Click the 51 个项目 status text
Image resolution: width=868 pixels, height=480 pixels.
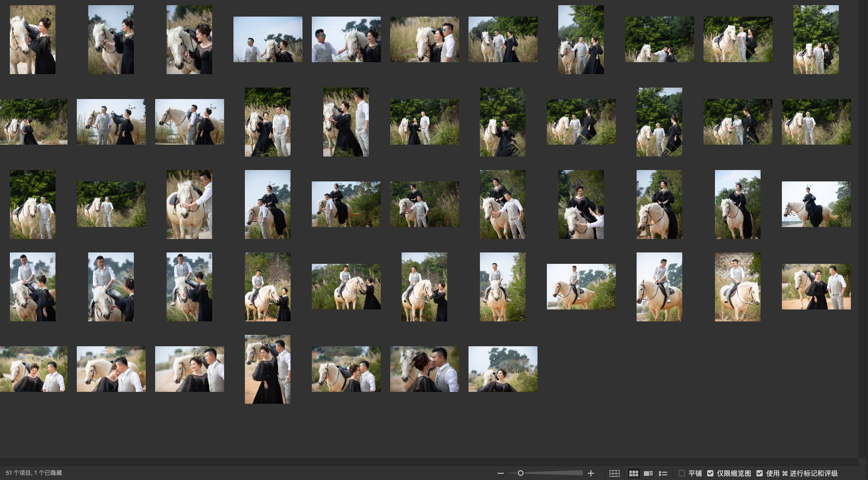coord(34,473)
